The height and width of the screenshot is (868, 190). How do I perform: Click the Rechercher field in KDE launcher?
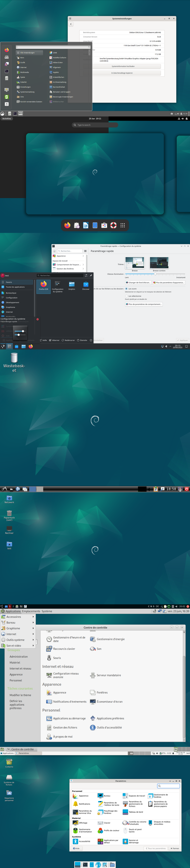60,275
